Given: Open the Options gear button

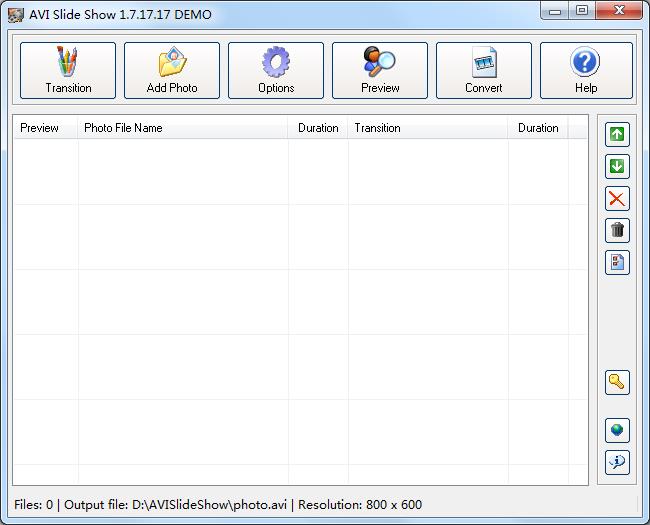Looking at the screenshot, I should (276, 70).
